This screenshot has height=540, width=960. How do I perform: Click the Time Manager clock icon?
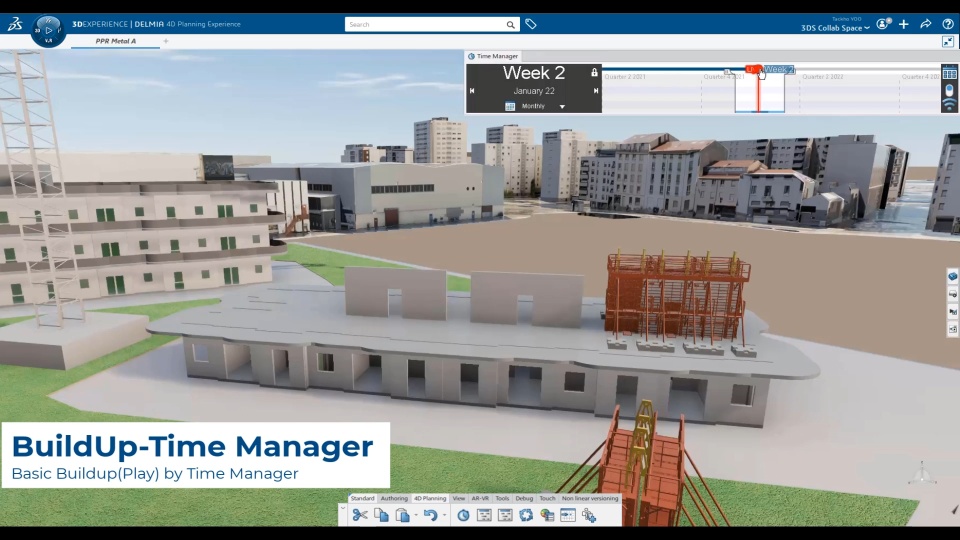(x=463, y=516)
